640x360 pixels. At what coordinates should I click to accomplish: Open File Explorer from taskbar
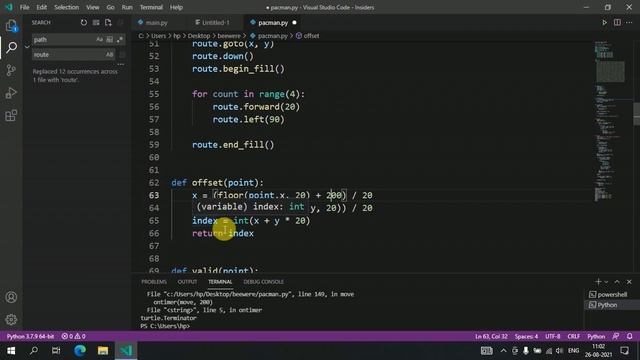coord(103,351)
